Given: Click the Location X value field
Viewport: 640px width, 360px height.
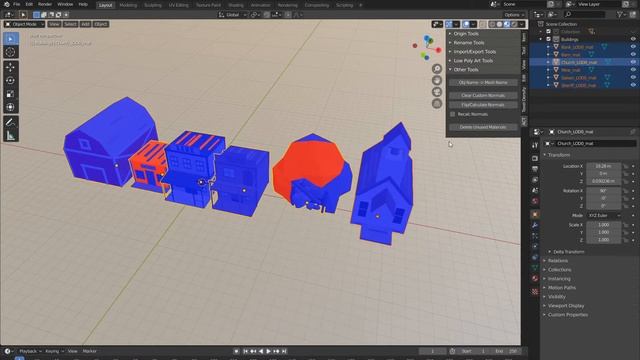Looking at the screenshot, I should (604, 166).
